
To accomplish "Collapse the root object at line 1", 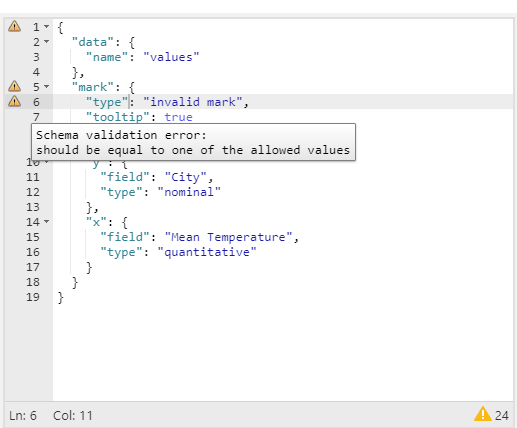I will pyautogui.click(x=47, y=26).
